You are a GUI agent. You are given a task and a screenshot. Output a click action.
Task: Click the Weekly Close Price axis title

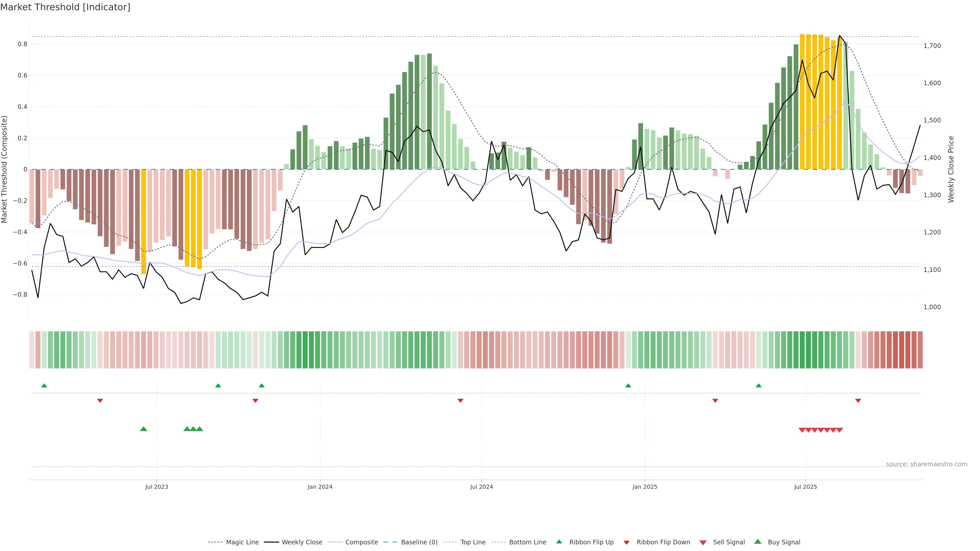(951, 169)
